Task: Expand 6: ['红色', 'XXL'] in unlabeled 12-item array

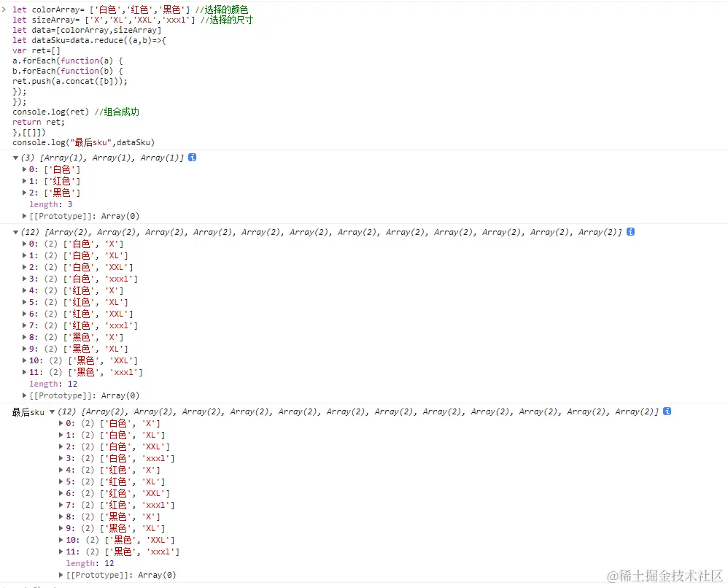Action: pos(24,314)
